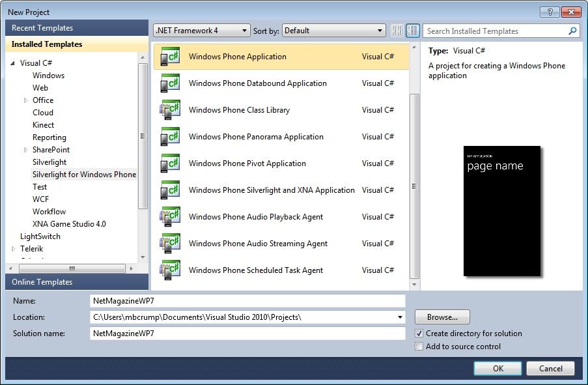Click the Windows Phone Databound Application icon
Image resolution: width=588 pixels, height=385 pixels.
point(170,83)
